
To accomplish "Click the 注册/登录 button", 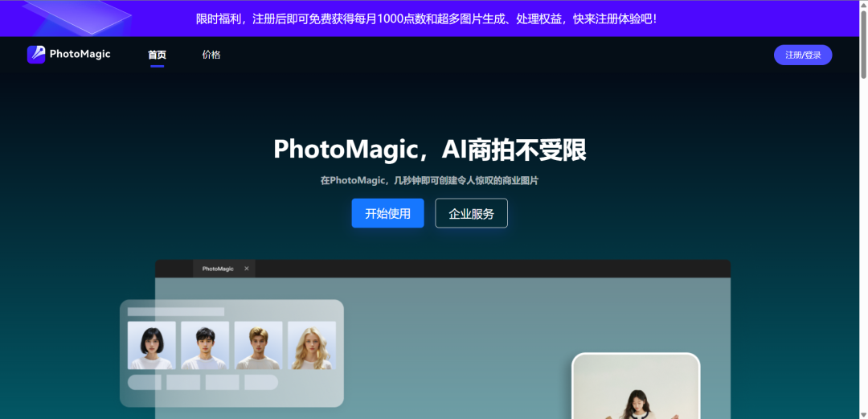I will (x=802, y=55).
